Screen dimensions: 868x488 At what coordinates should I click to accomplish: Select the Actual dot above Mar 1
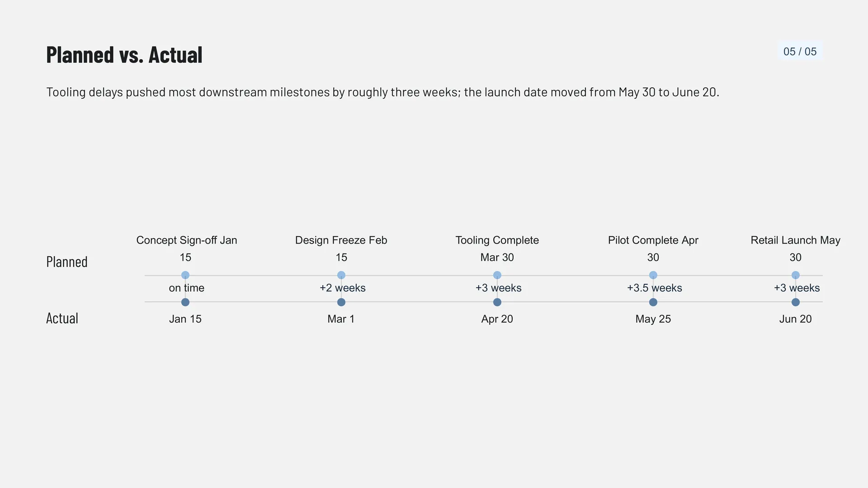coord(341,302)
